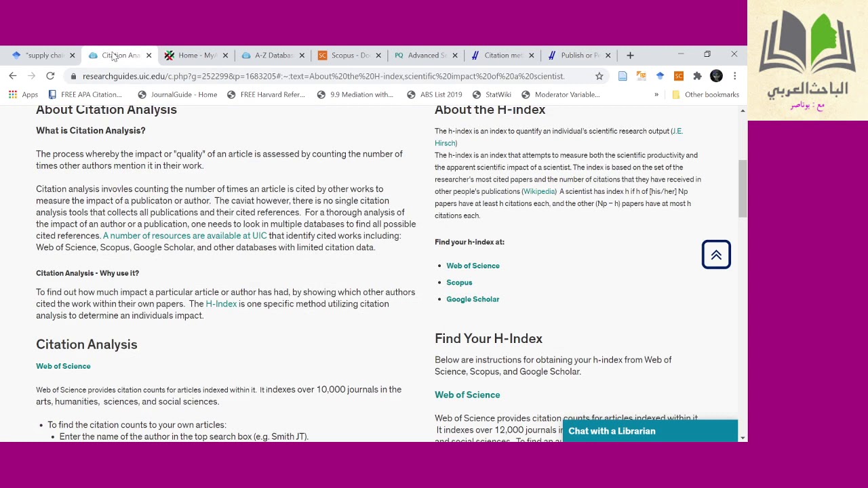Image resolution: width=868 pixels, height=488 pixels.
Task: Close the Citation Analysis tab
Action: coord(149,56)
